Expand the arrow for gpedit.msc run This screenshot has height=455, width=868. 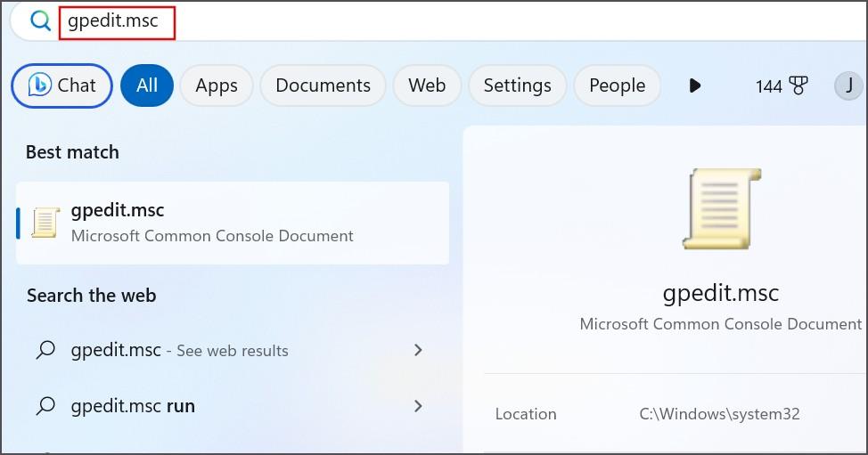tap(418, 406)
